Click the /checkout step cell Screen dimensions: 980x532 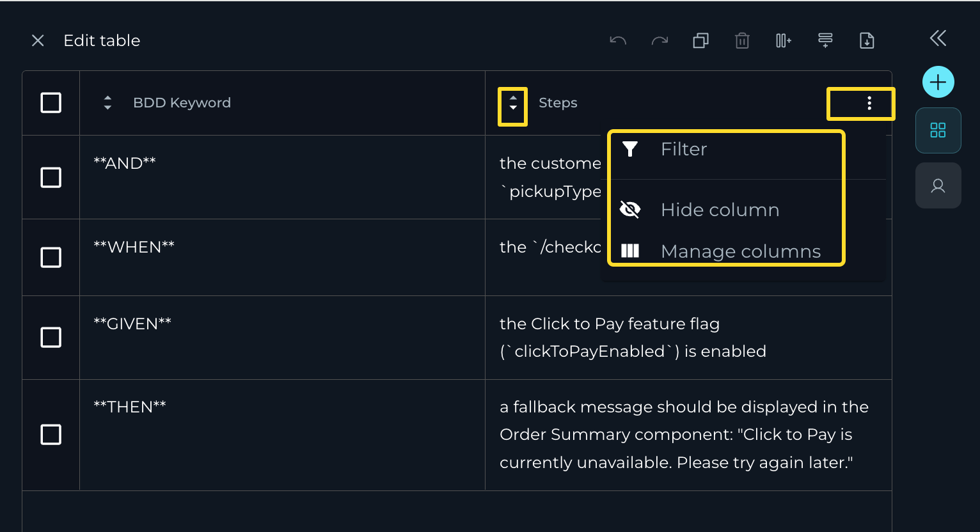pos(544,257)
